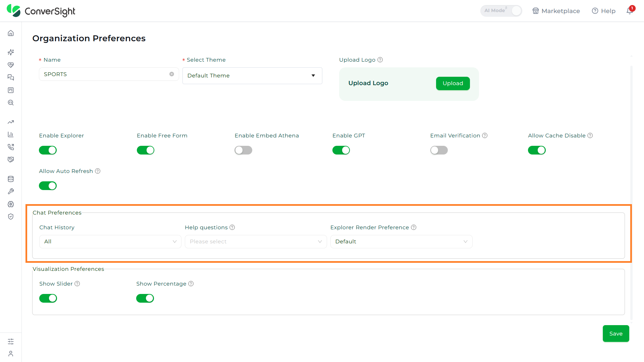The width and height of the screenshot is (644, 362).
Task: Toggle the Show Slider switch
Action: (48, 298)
